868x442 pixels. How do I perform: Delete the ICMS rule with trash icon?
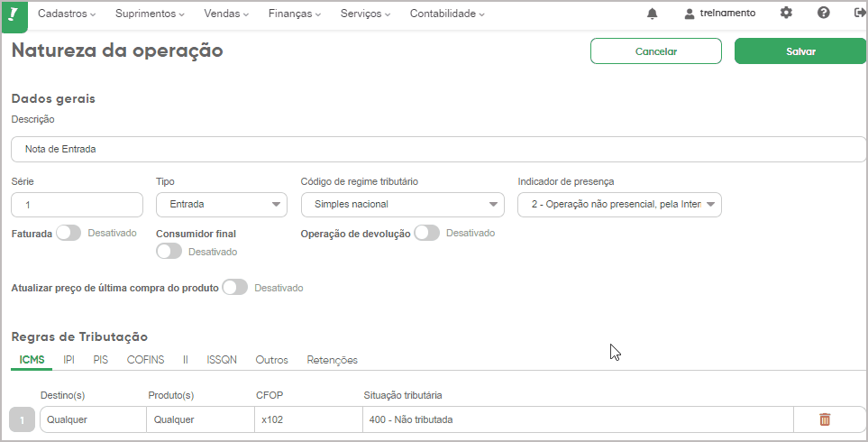pos(825,419)
